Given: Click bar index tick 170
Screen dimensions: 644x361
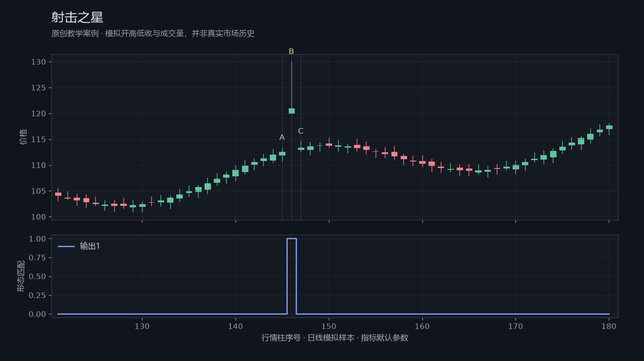Looking at the screenshot, I should pos(515,326).
